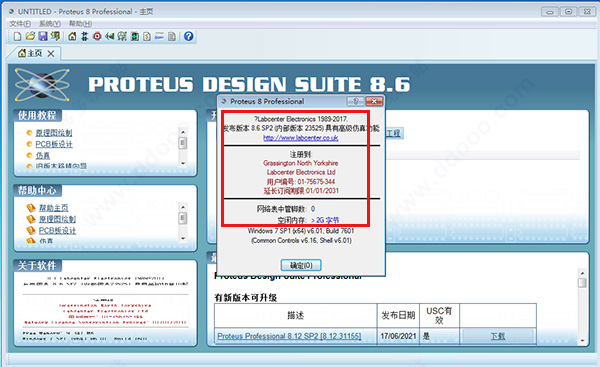Click the 下载 button for Proteus 8.12

pyautogui.click(x=498, y=336)
